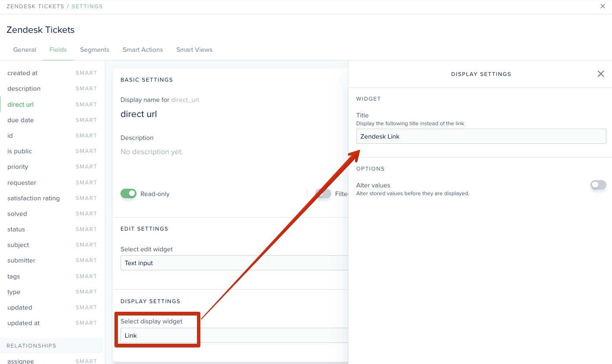Click the No description yet field

coord(152,152)
